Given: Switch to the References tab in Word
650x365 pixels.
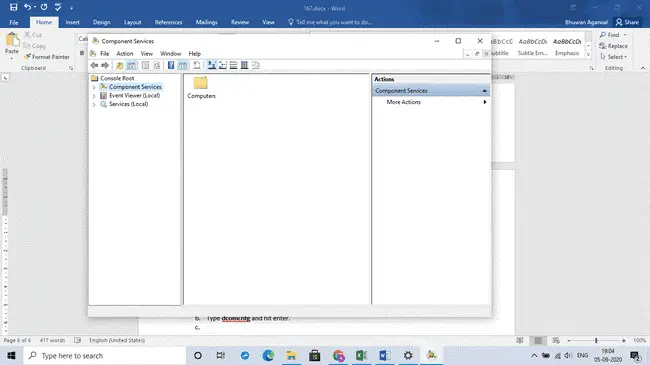Looking at the screenshot, I should tap(168, 22).
